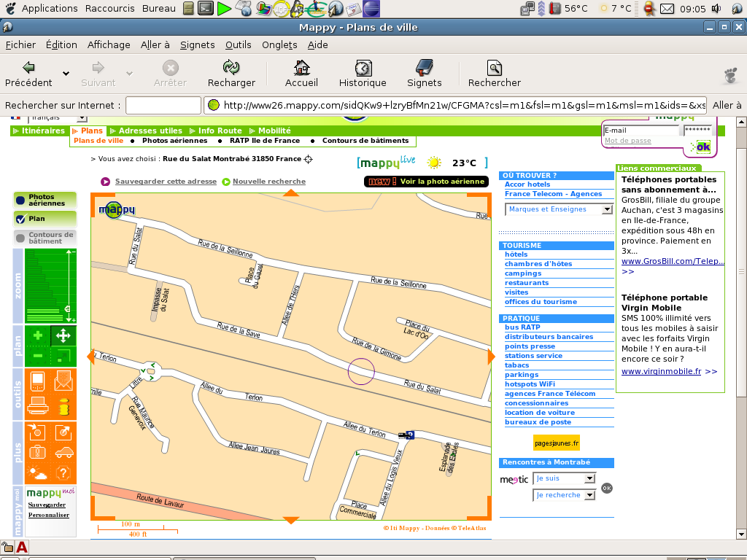Click 'Voir la photo aérienne' button
Screen dimensions: 747x560
pyautogui.click(x=426, y=182)
